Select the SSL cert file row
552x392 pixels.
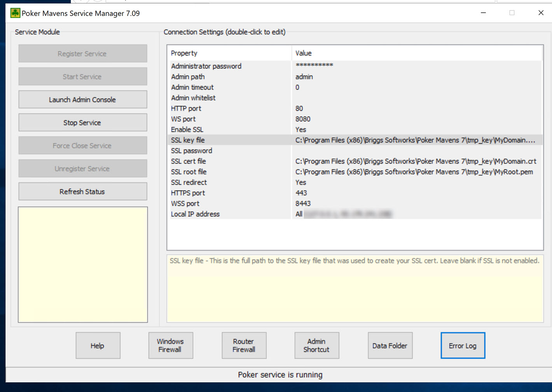pos(189,161)
